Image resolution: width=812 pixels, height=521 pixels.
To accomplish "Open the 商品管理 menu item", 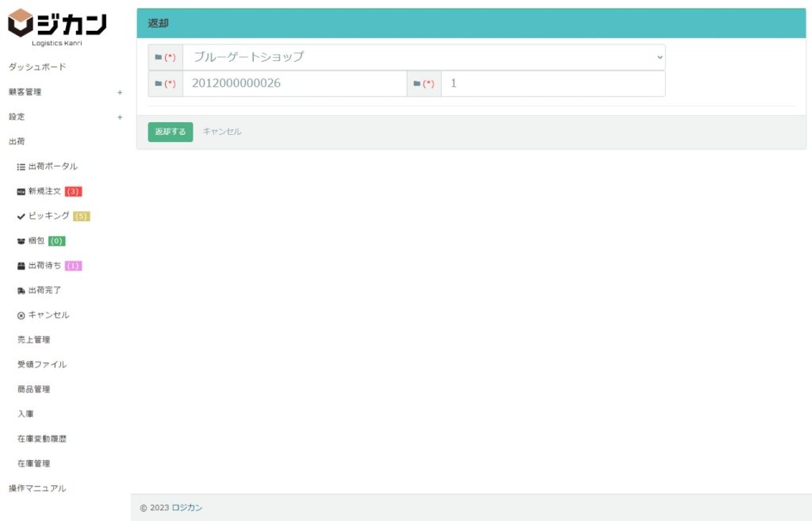I will point(33,389).
